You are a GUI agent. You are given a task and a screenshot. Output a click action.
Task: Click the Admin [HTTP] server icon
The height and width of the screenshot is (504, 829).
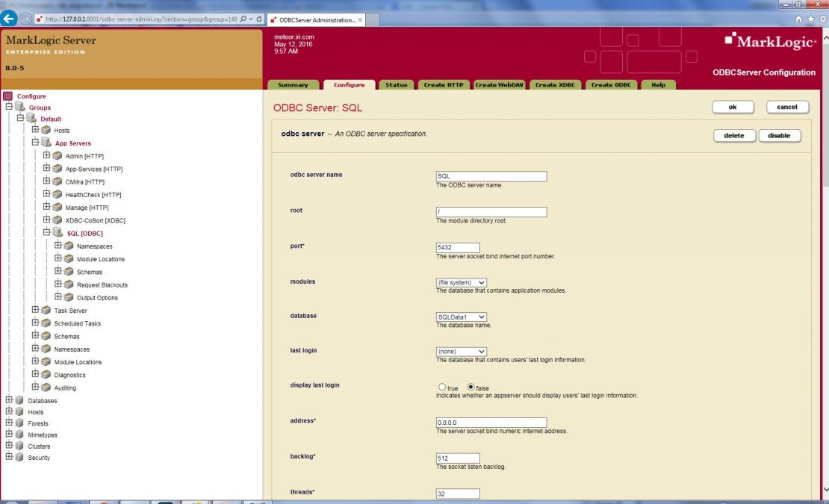pos(57,156)
